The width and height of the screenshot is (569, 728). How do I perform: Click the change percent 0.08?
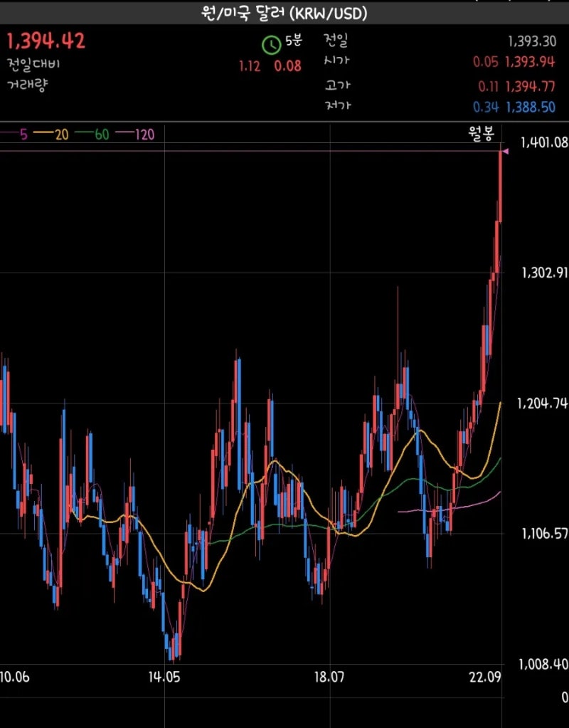[287, 66]
